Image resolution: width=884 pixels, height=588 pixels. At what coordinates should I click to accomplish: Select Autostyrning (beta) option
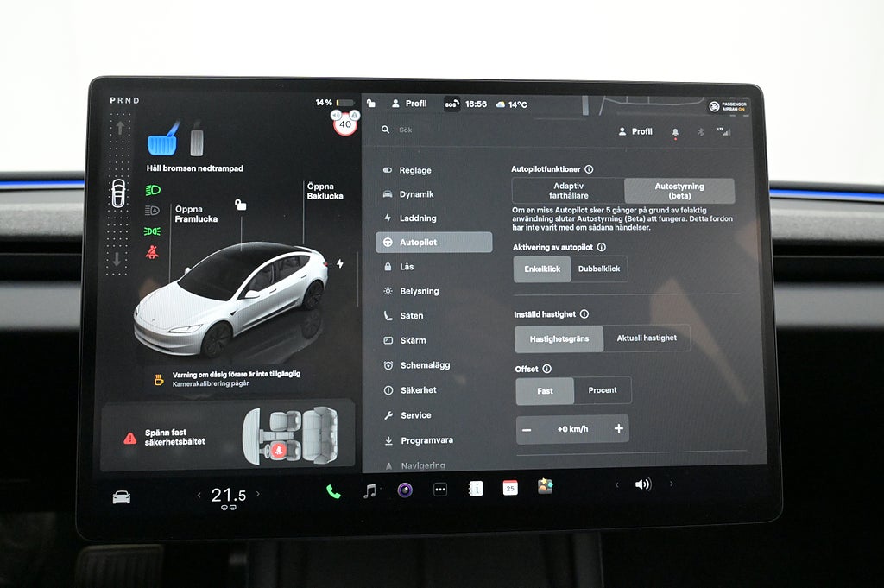click(679, 191)
